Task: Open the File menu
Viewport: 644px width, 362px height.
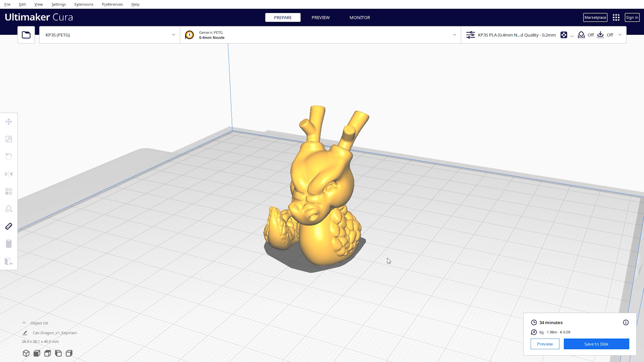Action: 7,4
